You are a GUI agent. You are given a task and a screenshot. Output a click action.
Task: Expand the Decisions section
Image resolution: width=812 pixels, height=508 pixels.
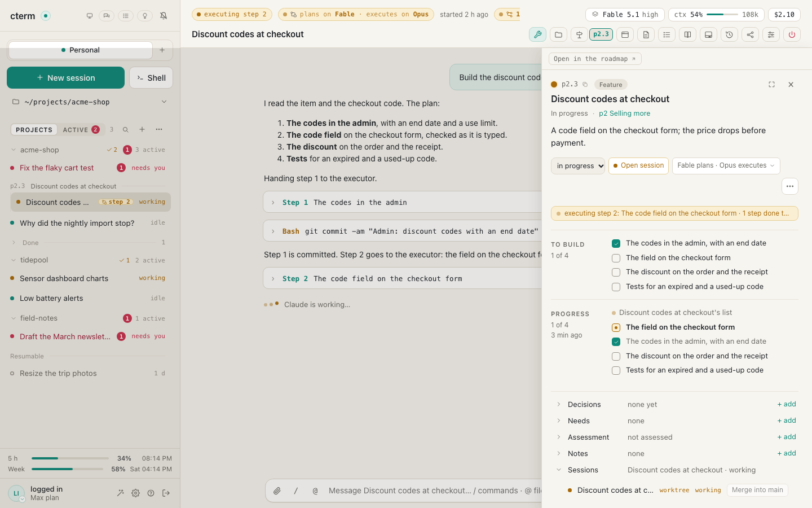559,404
